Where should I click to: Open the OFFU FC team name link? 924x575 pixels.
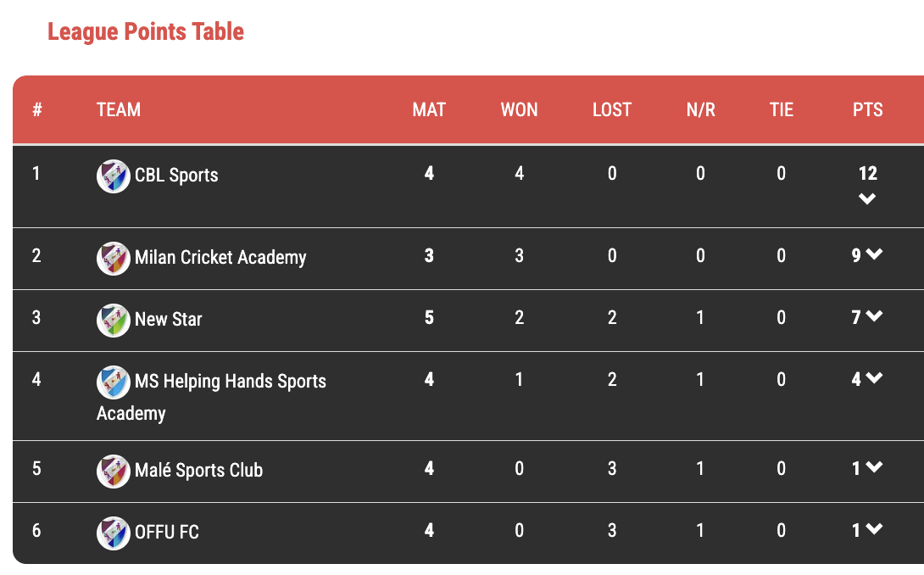167,533
